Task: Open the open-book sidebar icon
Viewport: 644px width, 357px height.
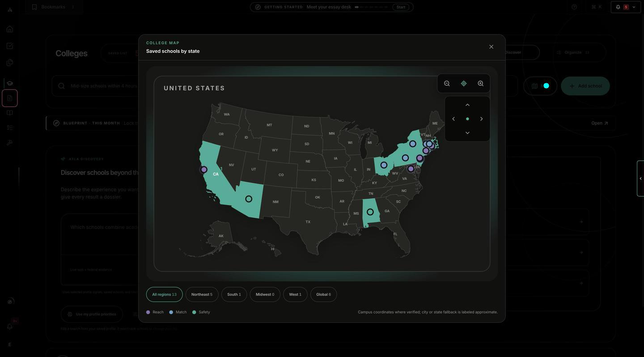Action: tap(10, 113)
